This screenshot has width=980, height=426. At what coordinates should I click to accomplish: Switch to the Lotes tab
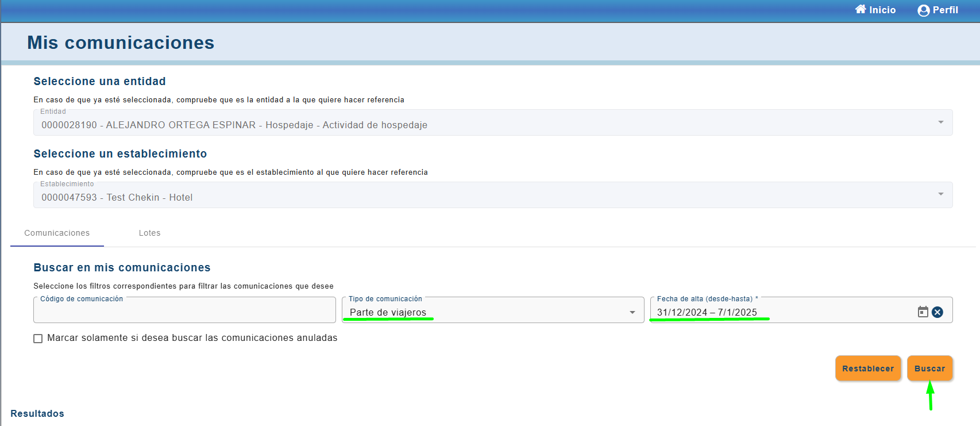(x=149, y=233)
